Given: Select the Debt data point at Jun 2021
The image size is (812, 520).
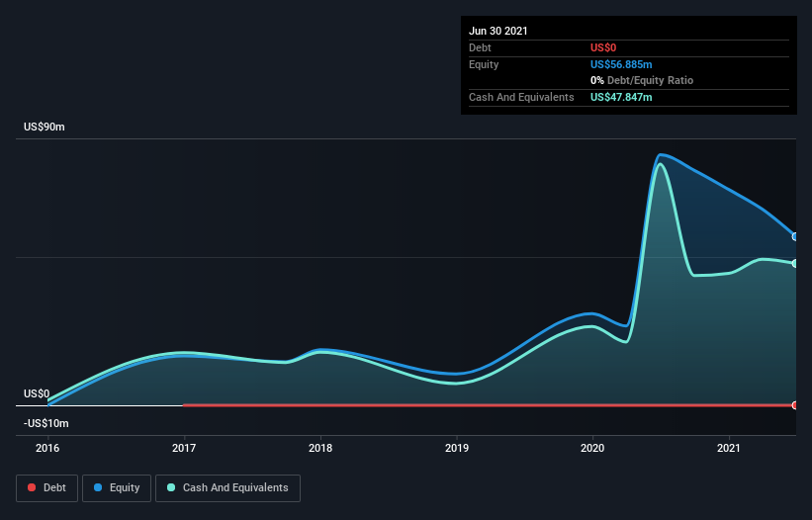Looking at the screenshot, I should 795,405.
